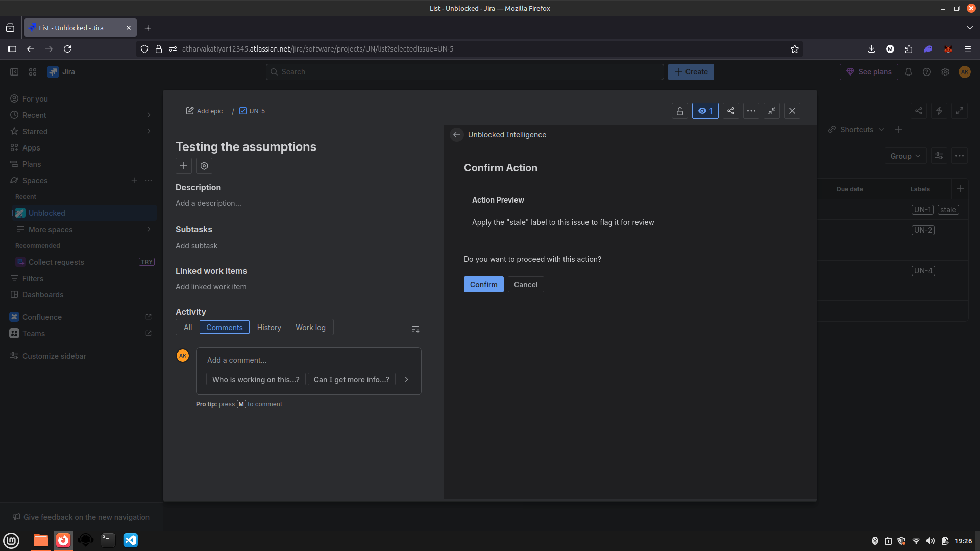Click the Apps target icon under the title
This screenshot has width=980, height=551.
coord(204,166)
